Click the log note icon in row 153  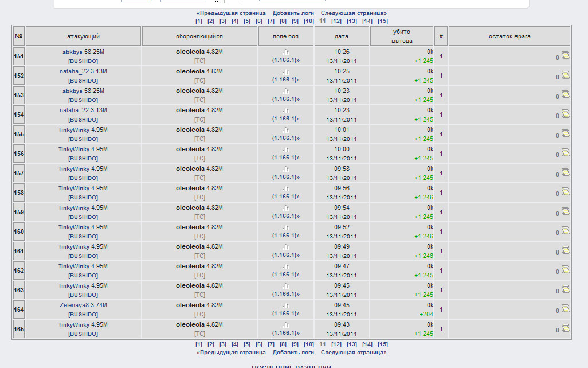pyautogui.click(x=565, y=94)
